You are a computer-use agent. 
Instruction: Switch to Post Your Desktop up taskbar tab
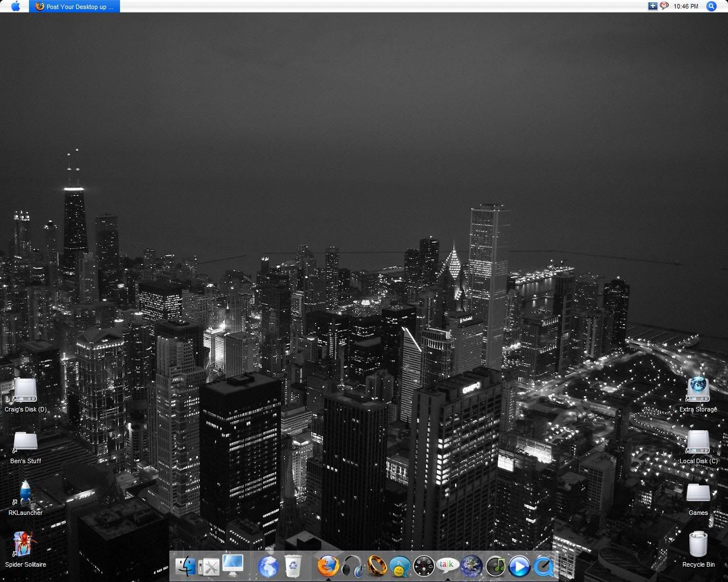coord(75,6)
